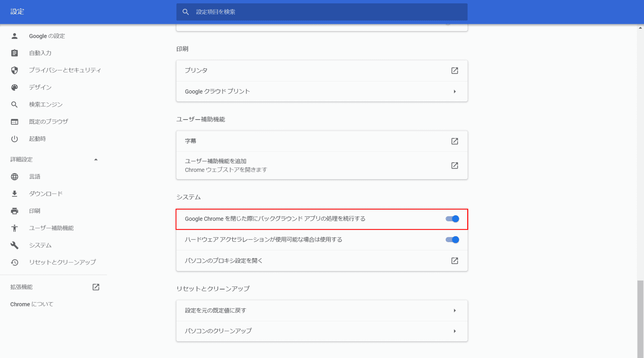Click the 設定項目を検索 search field
Image resolution: width=644 pixels, height=358 pixels.
(322, 12)
